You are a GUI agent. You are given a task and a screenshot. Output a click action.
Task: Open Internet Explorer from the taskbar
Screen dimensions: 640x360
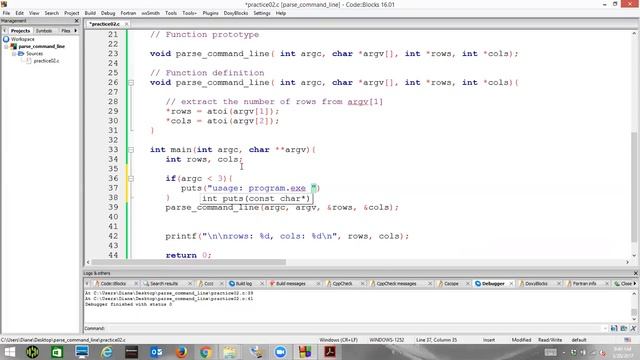point(107,352)
